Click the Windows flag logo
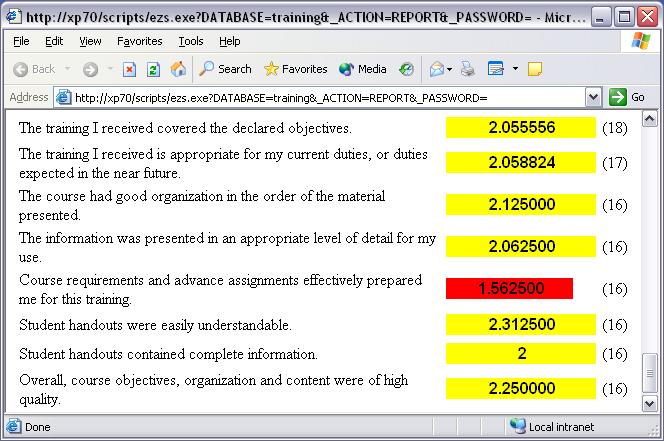 [x=641, y=41]
